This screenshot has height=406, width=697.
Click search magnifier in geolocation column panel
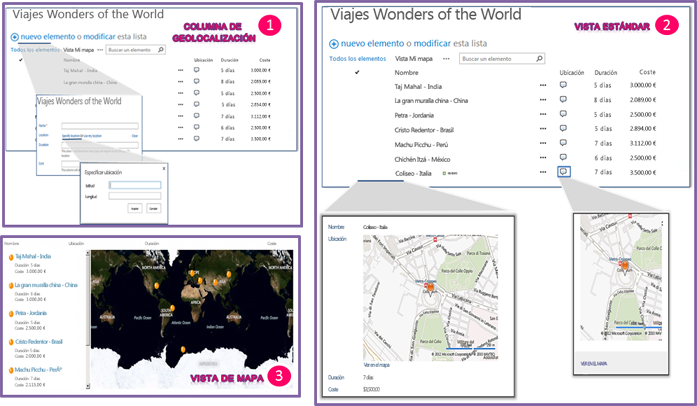click(160, 50)
